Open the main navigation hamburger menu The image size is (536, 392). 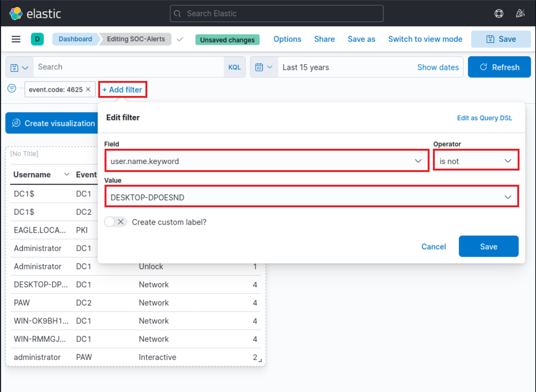[x=16, y=39]
